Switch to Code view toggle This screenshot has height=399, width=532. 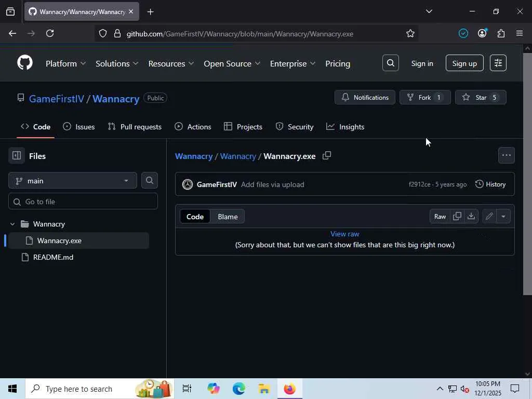click(x=195, y=217)
